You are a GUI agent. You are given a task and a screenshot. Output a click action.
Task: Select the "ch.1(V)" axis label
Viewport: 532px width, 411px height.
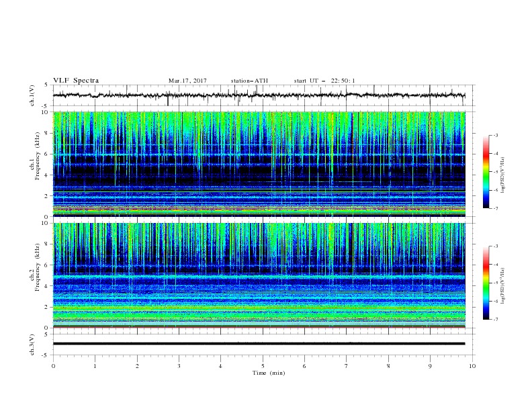32,95
